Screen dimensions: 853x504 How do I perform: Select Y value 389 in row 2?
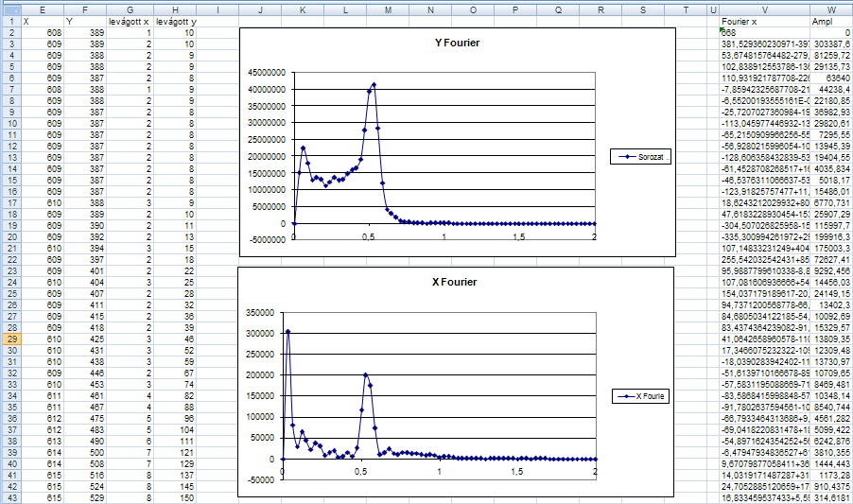click(x=85, y=32)
